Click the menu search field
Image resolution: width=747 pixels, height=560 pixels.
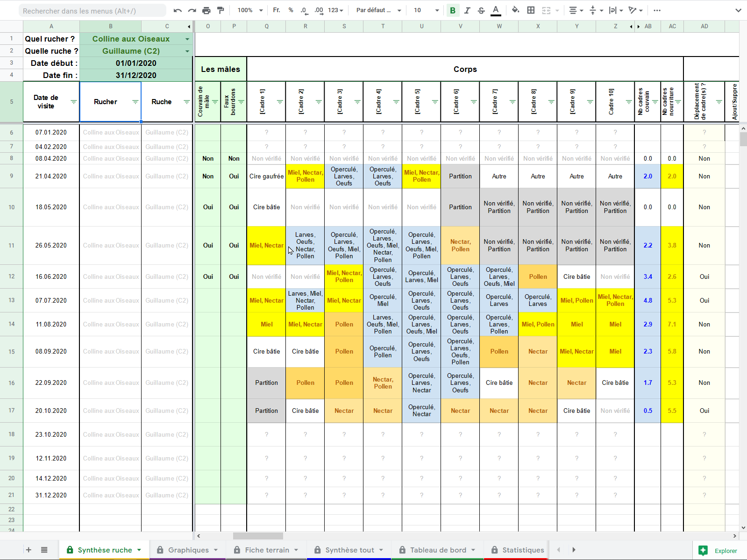(92, 11)
